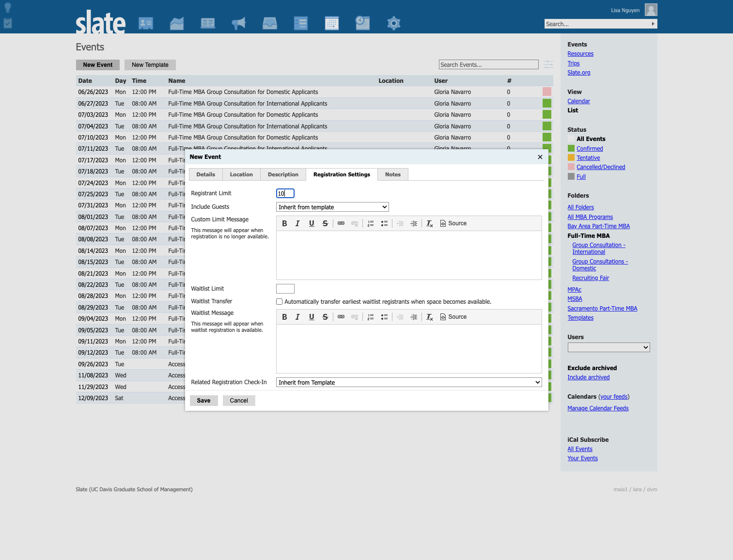Switch to the Notes tab
Screen dimensions: 733x560
393,174
